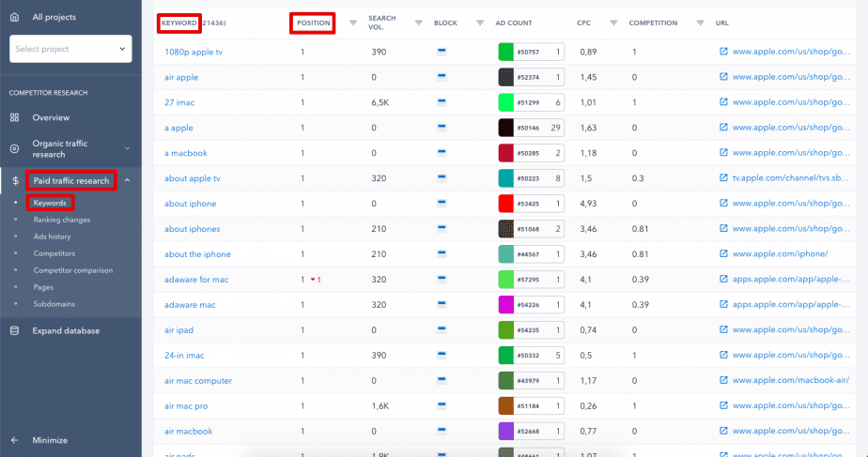This screenshot has height=457, width=868.
Task: Click magenta swatch for ad #54226
Action: [x=506, y=305]
